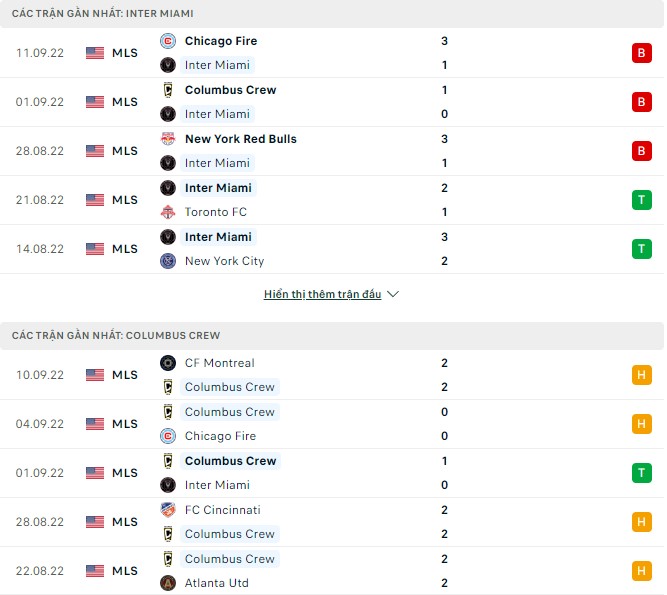Click the MLS league label for the 22.08.22 match
The image size is (667, 595).
[125, 571]
